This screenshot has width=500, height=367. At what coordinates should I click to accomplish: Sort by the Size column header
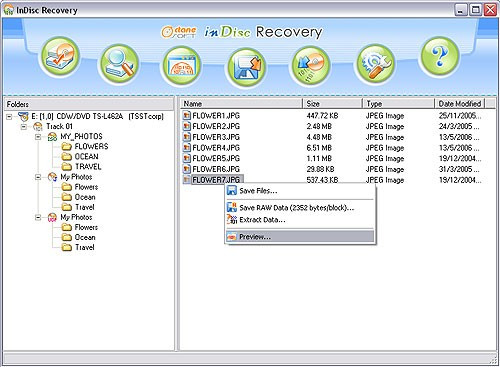[332, 104]
